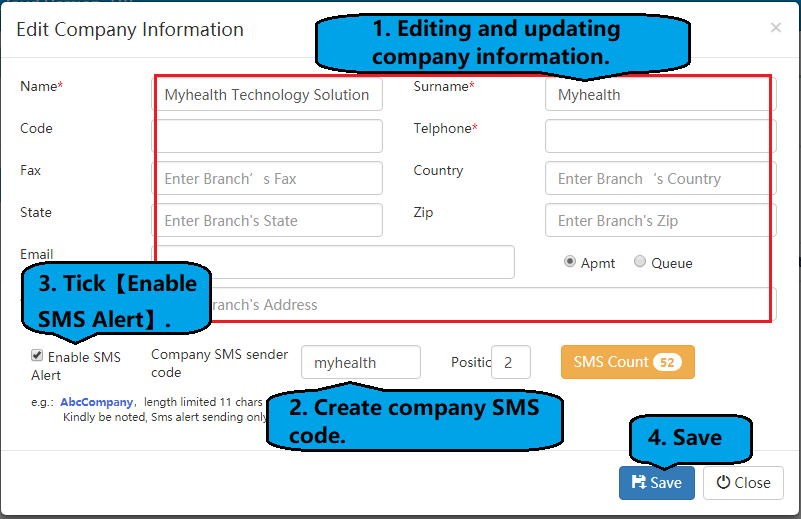Focus the Surname input field
Image resolution: width=801 pixels, height=519 pixels.
[659, 95]
